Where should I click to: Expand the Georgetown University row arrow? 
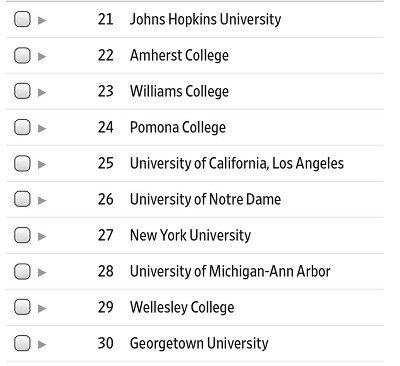tap(42, 345)
